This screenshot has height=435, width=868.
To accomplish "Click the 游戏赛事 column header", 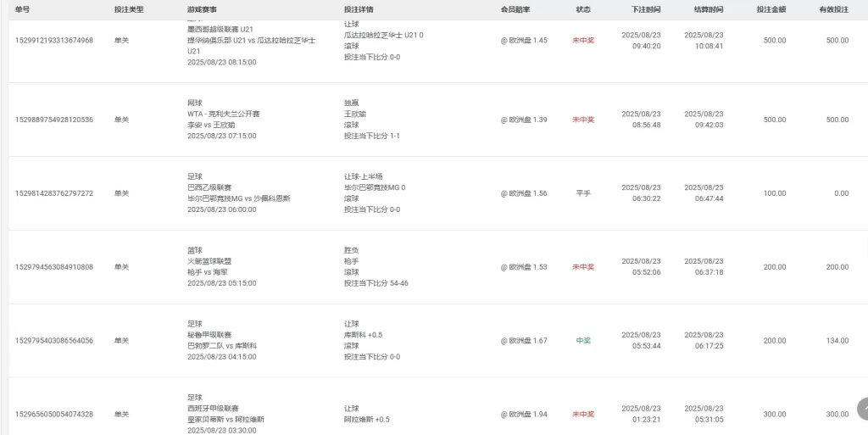I will 202,9.
